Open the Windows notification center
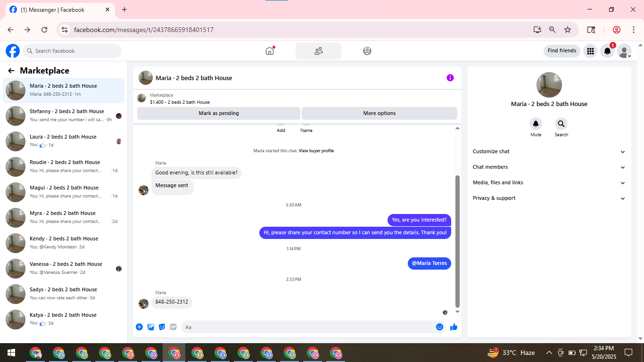The width and height of the screenshot is (644, 362). tap(628, 353)
